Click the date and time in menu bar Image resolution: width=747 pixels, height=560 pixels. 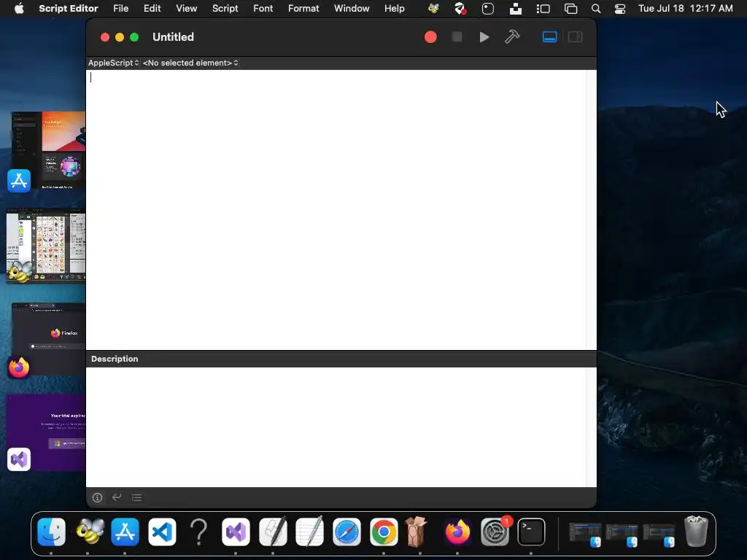685,9
